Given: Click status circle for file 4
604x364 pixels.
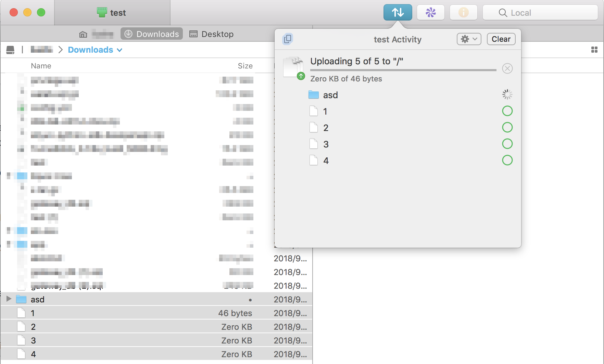Looking at the screenshot, I should pos(507,160).
